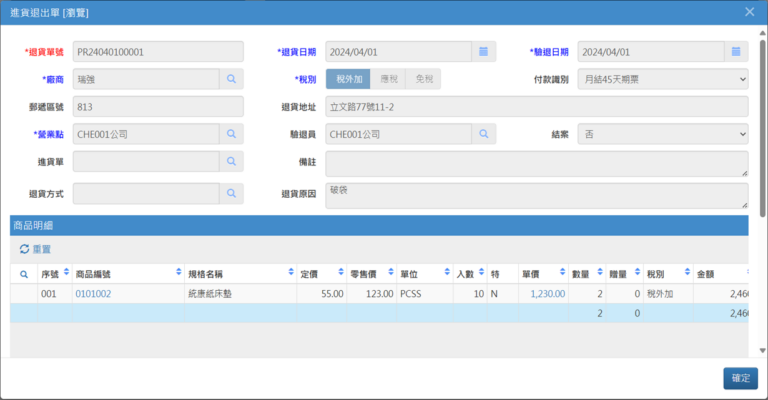Sort table by 稅別 column arrows
768x400 pixels.
click(x=687, y=272)
